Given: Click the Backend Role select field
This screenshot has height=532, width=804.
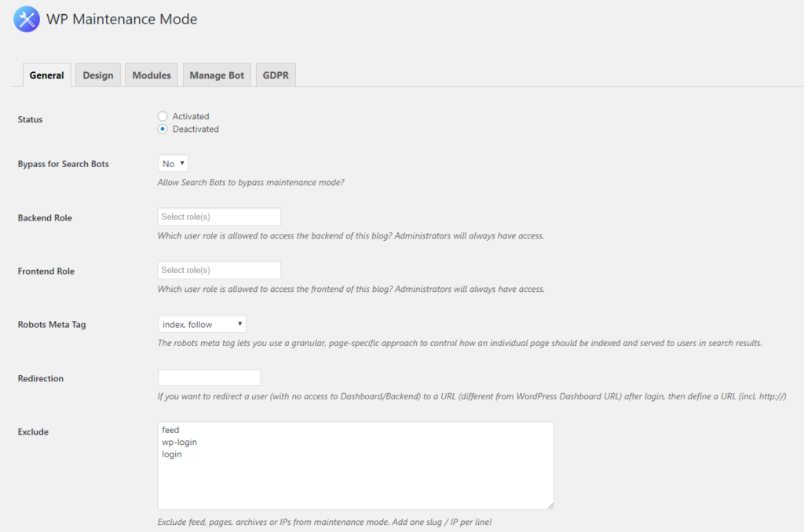Looking at the screenshot, I should pos(219,216).
